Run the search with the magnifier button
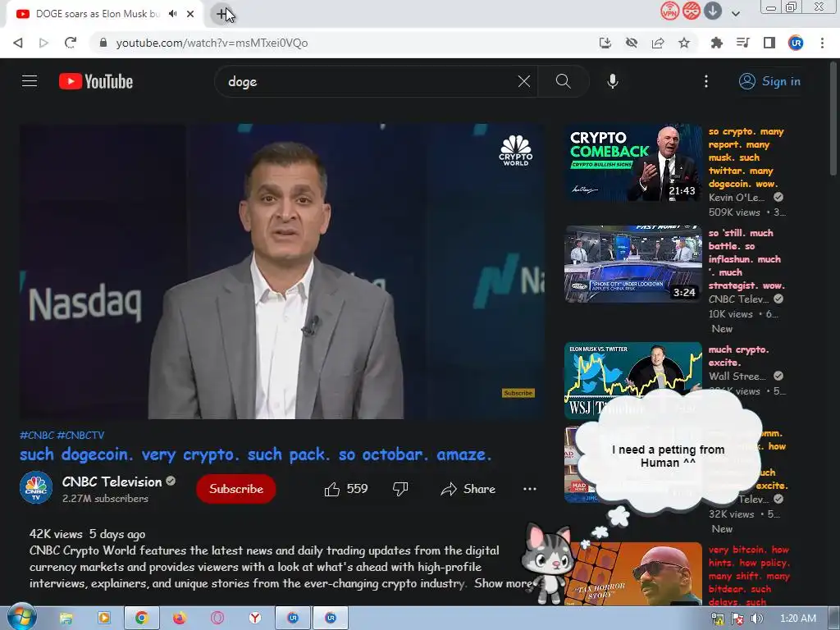The image size is (840, 630). pos(563,81)
